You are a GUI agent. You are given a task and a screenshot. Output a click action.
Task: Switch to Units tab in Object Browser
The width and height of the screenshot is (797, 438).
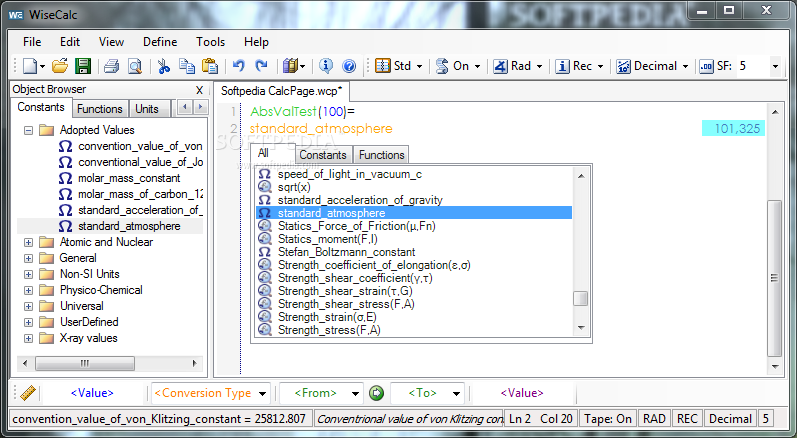pos(147,109)
